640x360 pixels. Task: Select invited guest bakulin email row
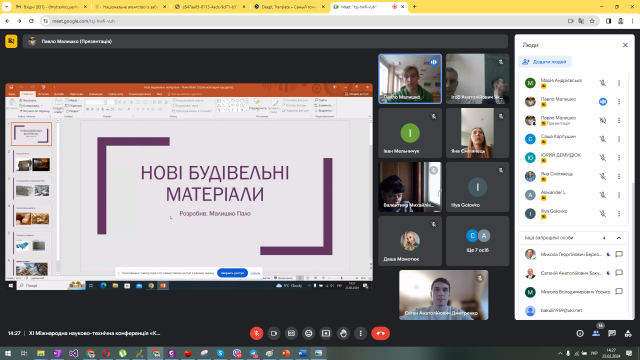pos(573,311)
